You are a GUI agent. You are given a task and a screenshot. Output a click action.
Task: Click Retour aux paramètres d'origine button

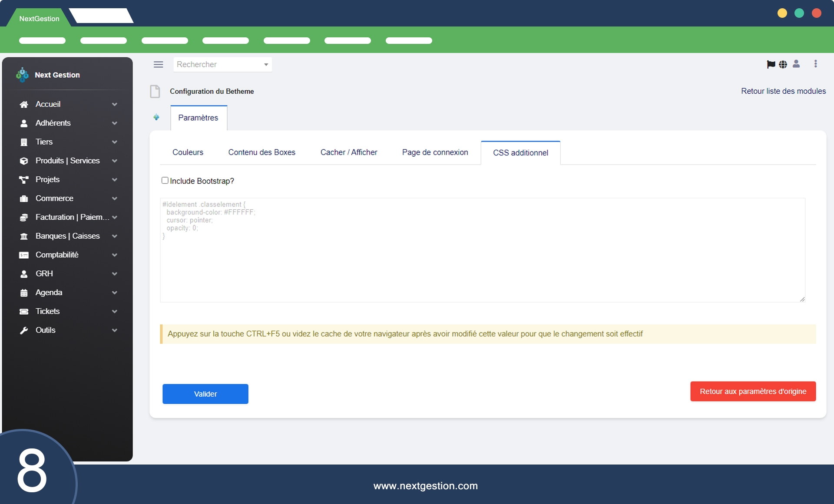[x=753, y=391]
